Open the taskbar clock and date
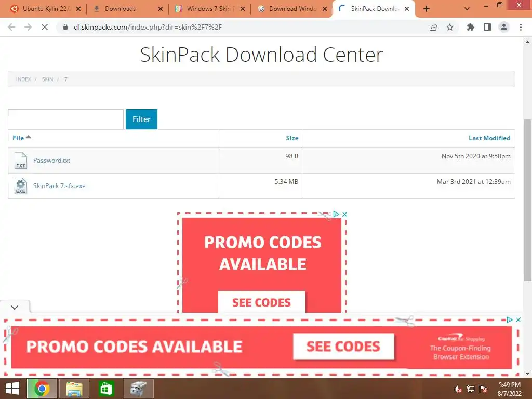 pyautogui.click(x=509, y=389)
